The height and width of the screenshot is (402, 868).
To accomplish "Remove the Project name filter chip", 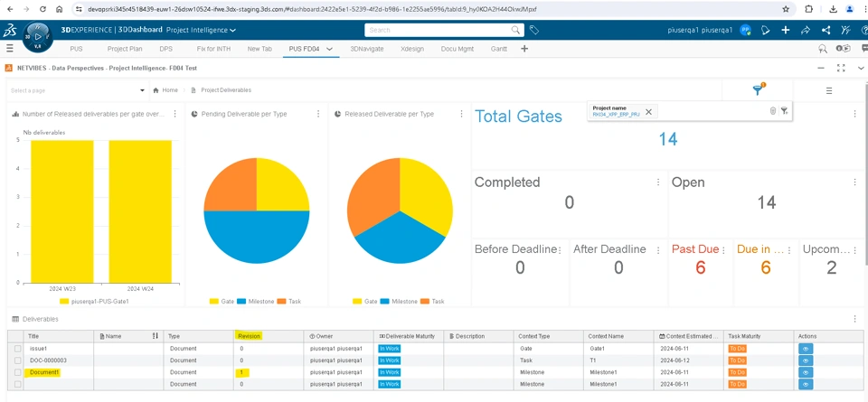I will [x=649, y=112].
